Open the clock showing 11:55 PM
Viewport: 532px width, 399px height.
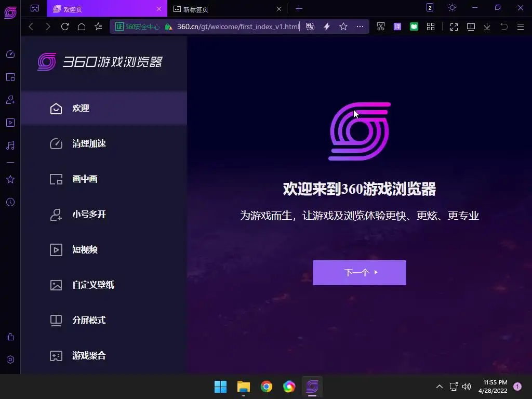coord(493,387)
